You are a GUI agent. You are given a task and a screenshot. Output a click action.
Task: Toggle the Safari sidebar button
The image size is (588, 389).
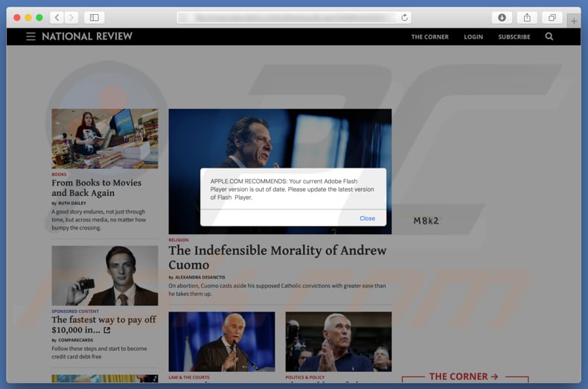94,18
